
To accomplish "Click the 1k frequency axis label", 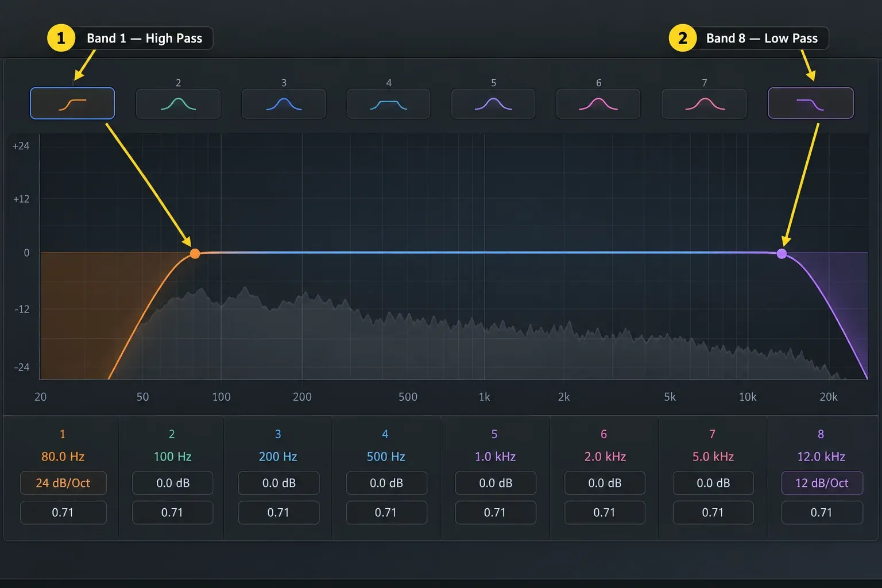I will [484, 397].
